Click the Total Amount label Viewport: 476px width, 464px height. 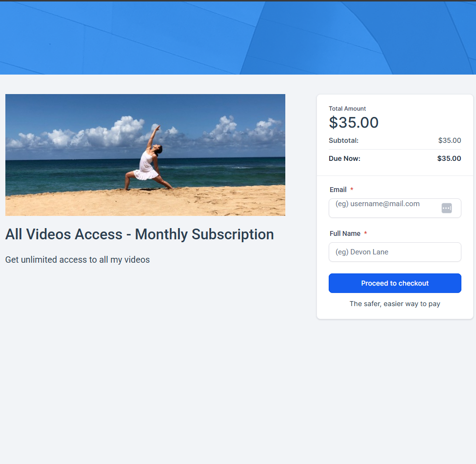click(x=347, y=109)
